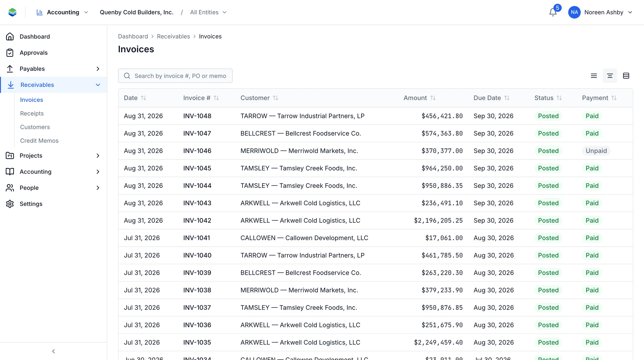Click INV-1036 invoice number

pos(197,325)
